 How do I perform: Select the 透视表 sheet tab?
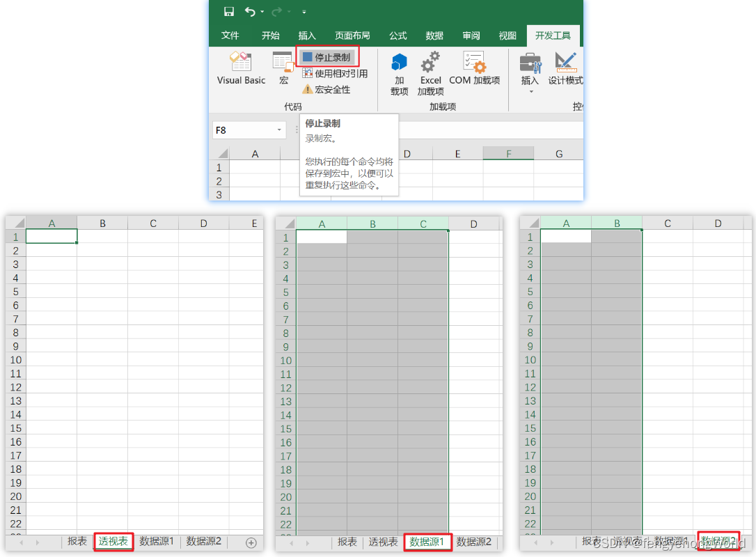pyautogui.click(x=113, y=541)
